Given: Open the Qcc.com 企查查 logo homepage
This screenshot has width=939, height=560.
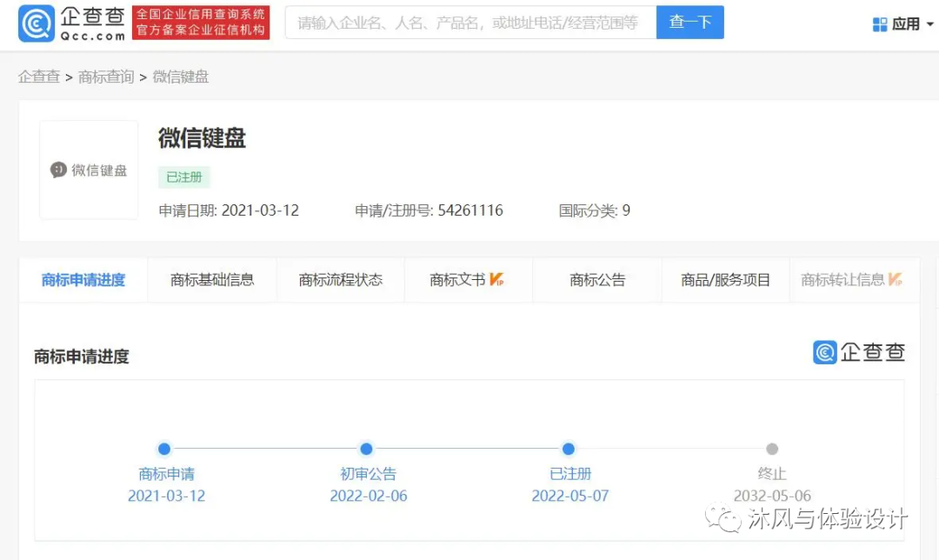Looking at the screenshot, I should coord(71,23).
